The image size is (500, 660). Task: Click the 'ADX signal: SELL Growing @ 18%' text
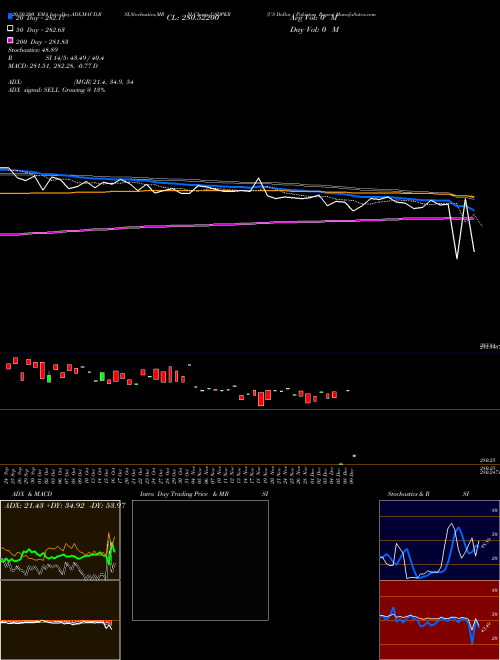[x=56, y=90]
